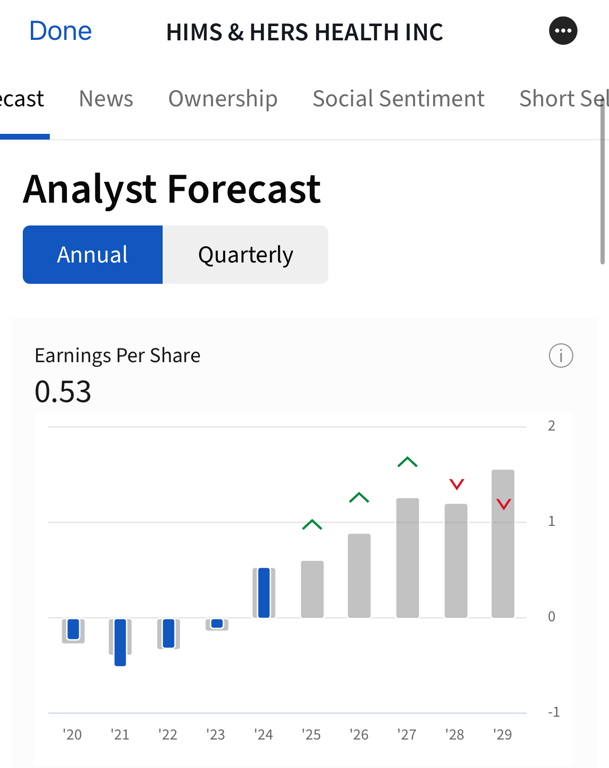Click the green up arrow above '25 bar
This screenshot has width=609, height=768.
tap(312, 524)
